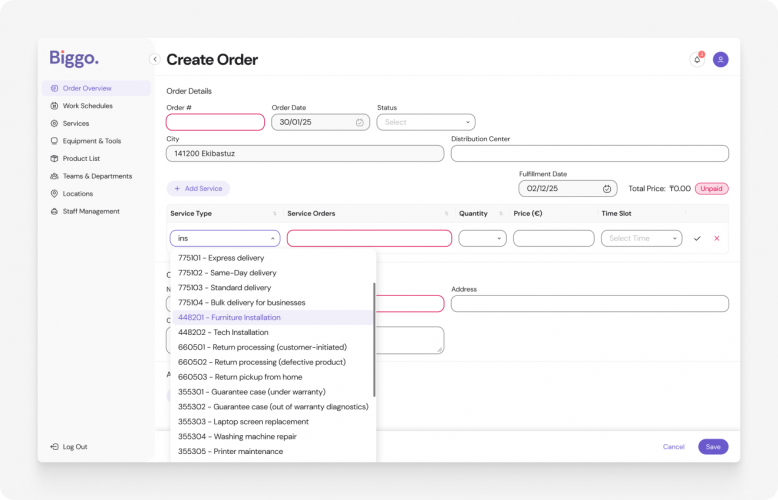This screenshot has width=778, height=500.
Task: Click the Price input field
Action: pyautogui.click(x=554, y=239)
